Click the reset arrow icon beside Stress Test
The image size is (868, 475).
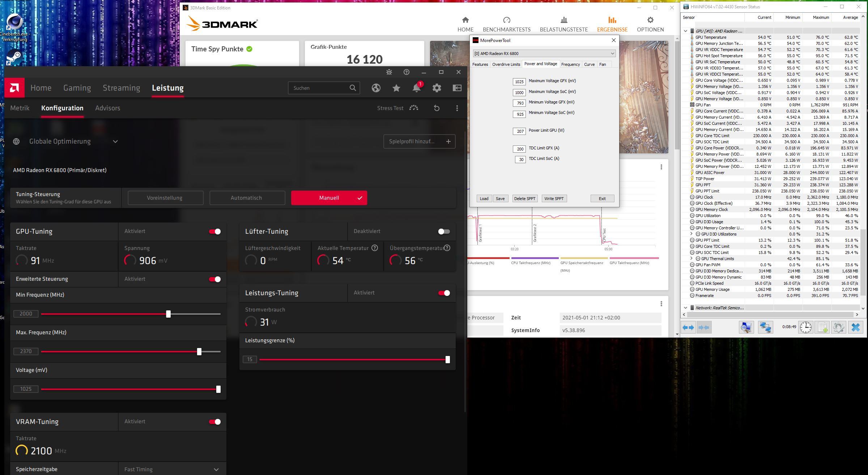[437, 108]
